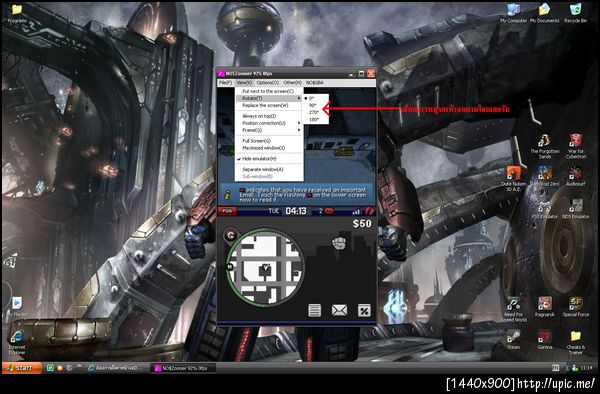The width and height of the screenshot is (600, 394).
Task: Launch War for Cybertron shortcut
Action: click(576, 147)
